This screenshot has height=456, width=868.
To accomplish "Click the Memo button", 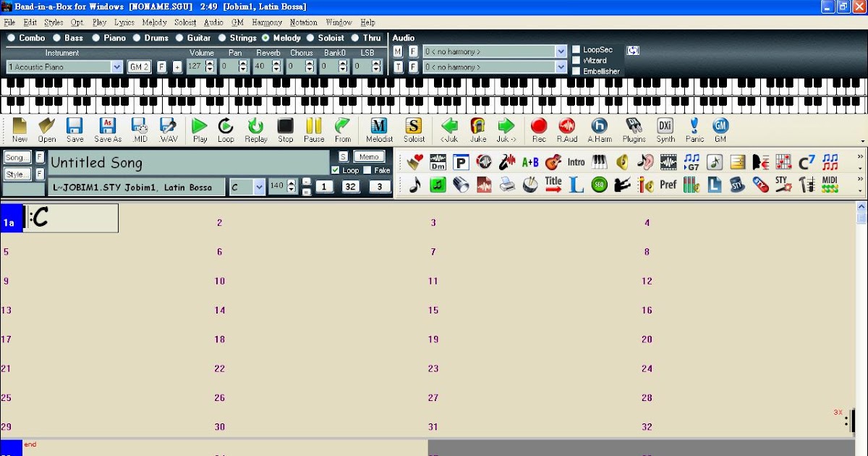I will 368,157.
